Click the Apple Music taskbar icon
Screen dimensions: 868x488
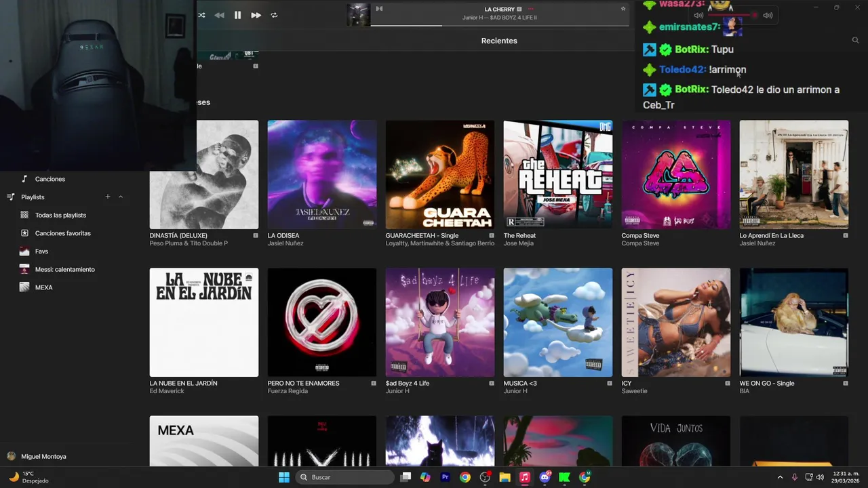point(524,477)
